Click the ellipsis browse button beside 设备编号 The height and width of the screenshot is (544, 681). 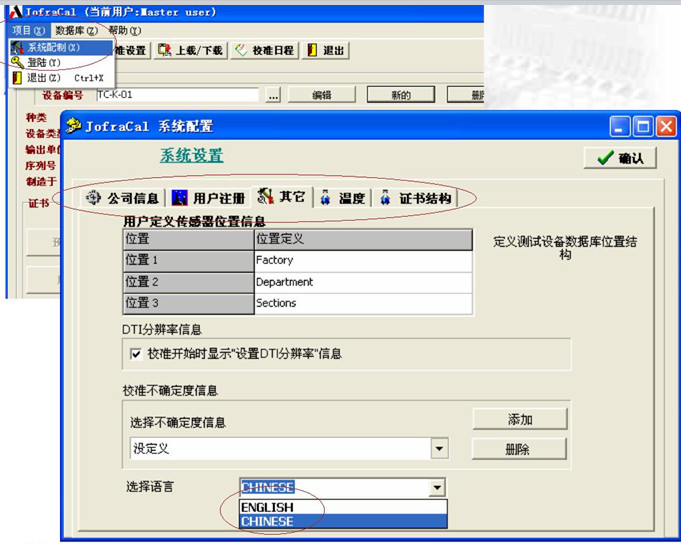(x=273, y=95)
